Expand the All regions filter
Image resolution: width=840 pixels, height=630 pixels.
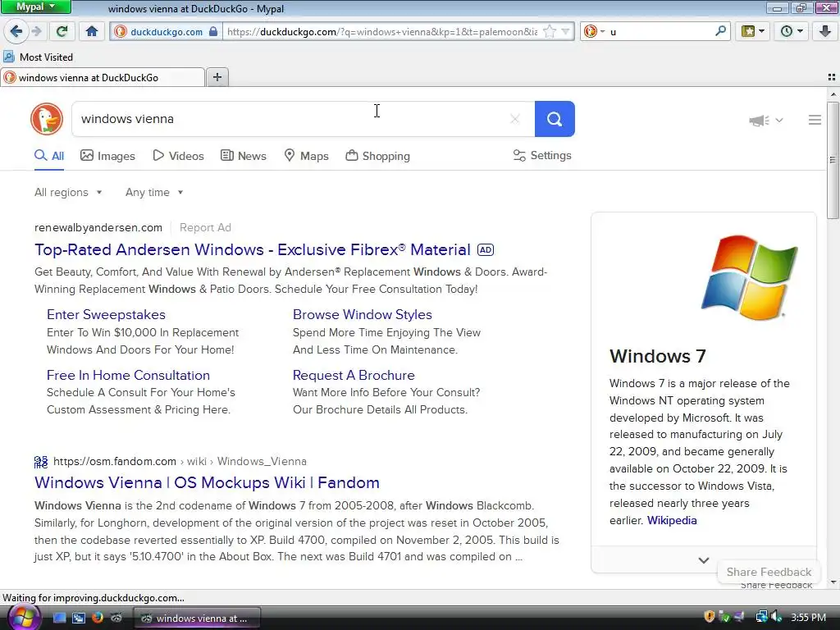(68, 192)
